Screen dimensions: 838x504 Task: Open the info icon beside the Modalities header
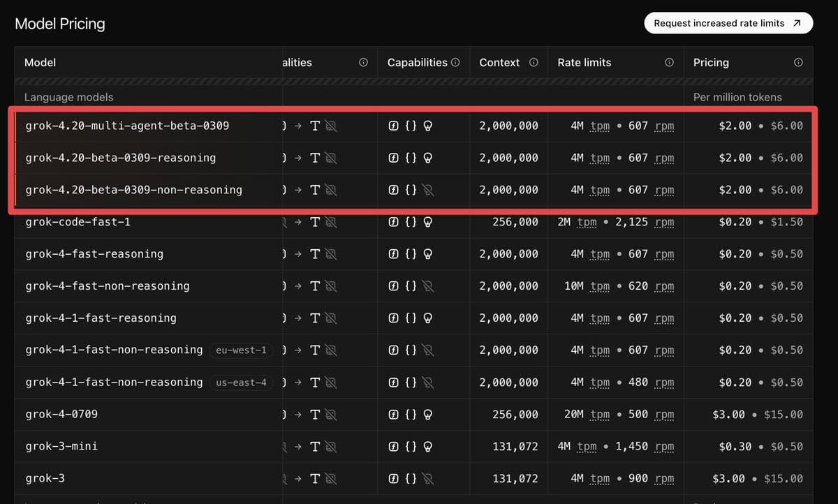click(363, 62)
